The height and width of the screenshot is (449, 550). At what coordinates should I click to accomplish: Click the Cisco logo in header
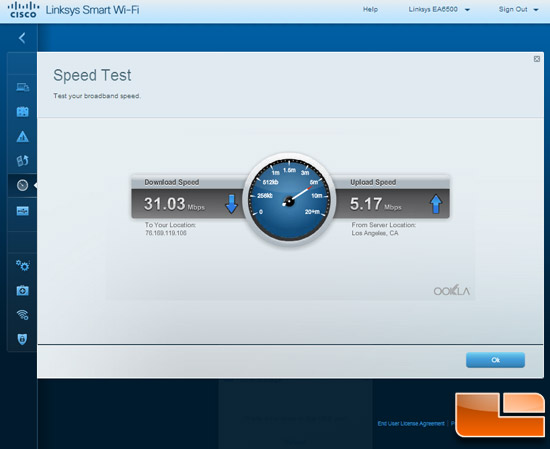[23, 10]
